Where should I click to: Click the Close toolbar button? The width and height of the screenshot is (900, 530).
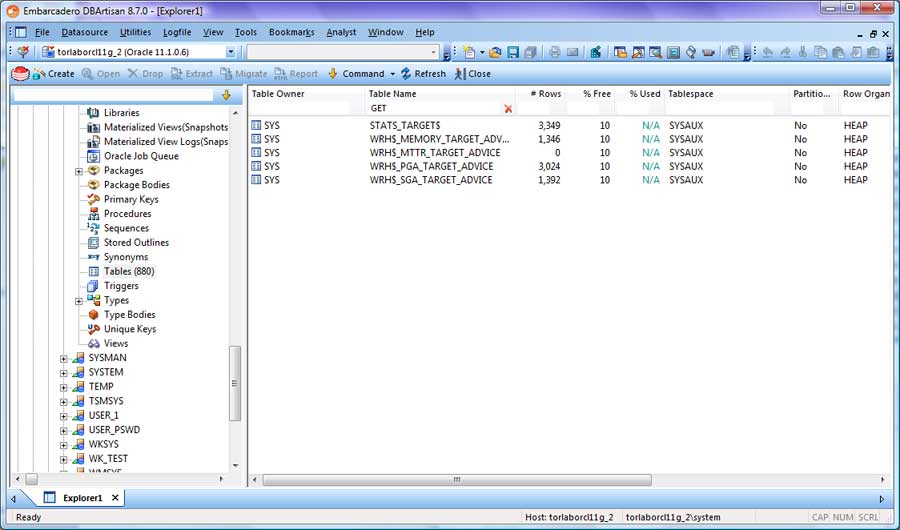472,74
